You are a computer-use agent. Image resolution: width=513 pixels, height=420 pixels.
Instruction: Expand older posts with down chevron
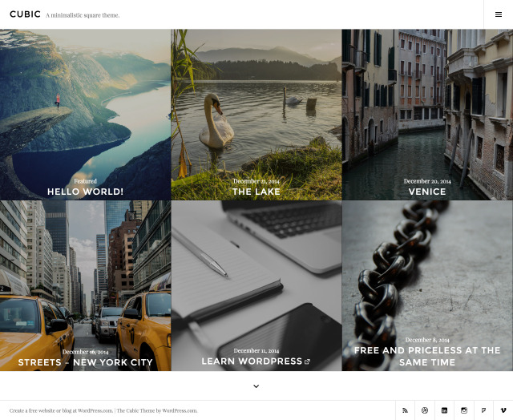point(256,386)
